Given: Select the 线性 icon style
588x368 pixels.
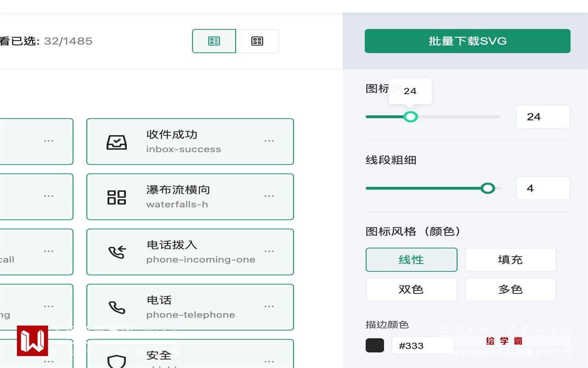Looking at the screenshot, I should click(x=411, y=260).
